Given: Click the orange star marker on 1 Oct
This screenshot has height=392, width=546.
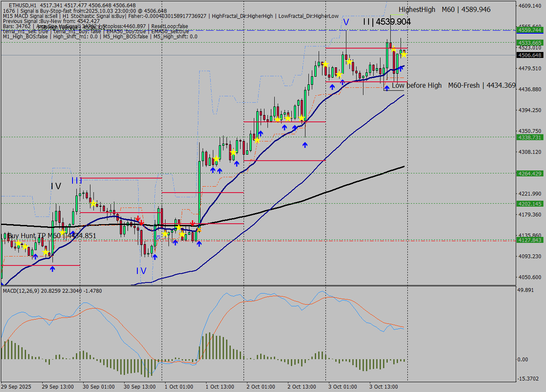Looking at the screenshot, I should tap(198, 230).
